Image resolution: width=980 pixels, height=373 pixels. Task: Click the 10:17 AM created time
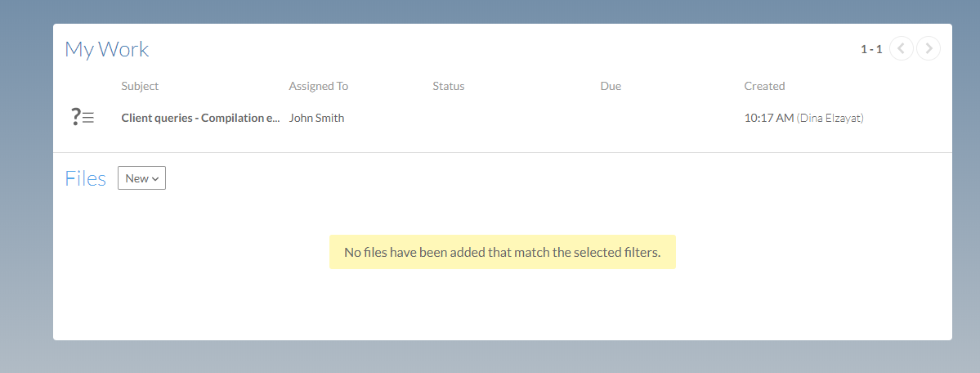(x=768, y=118)
